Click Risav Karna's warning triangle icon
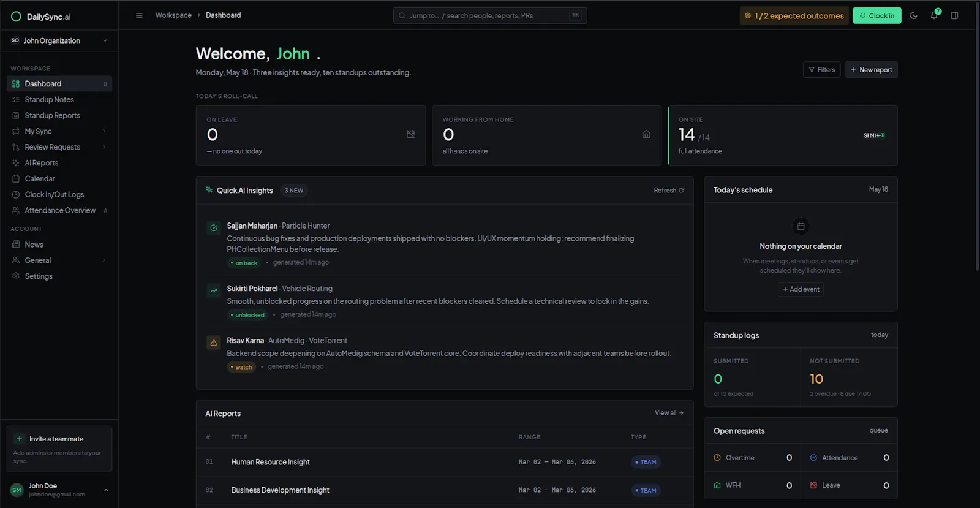Image resolution: width=980 pixels, height=508 pixels. [214, 343]
